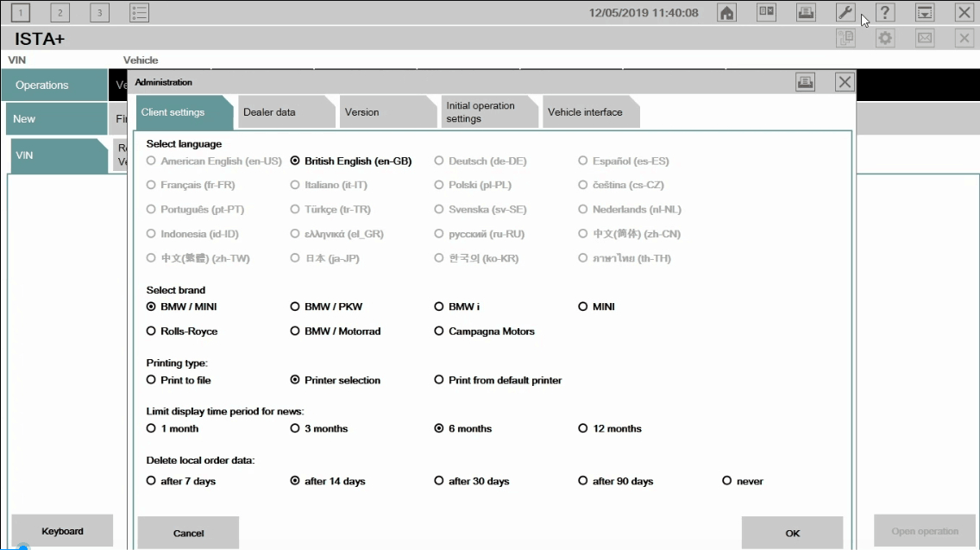Open the on-screen Keyboard
Screen dimensions: 980x550
[x=62, y=530]
